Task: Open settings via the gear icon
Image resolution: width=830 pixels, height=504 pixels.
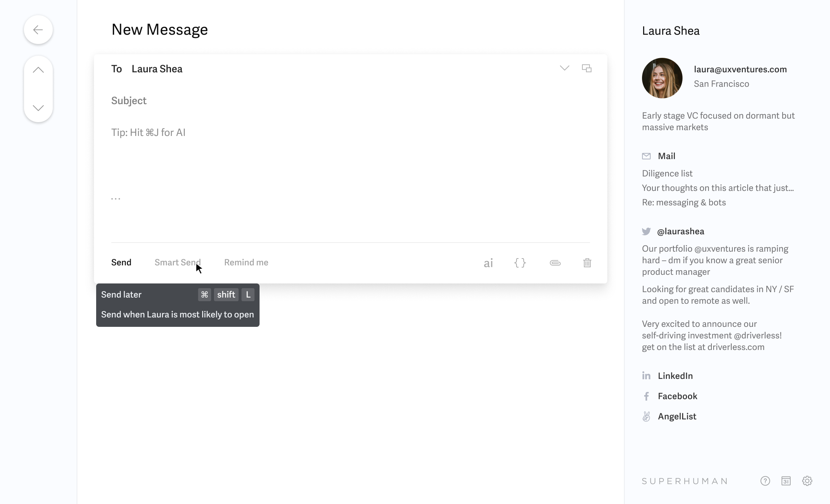Action: coord(807,481)
